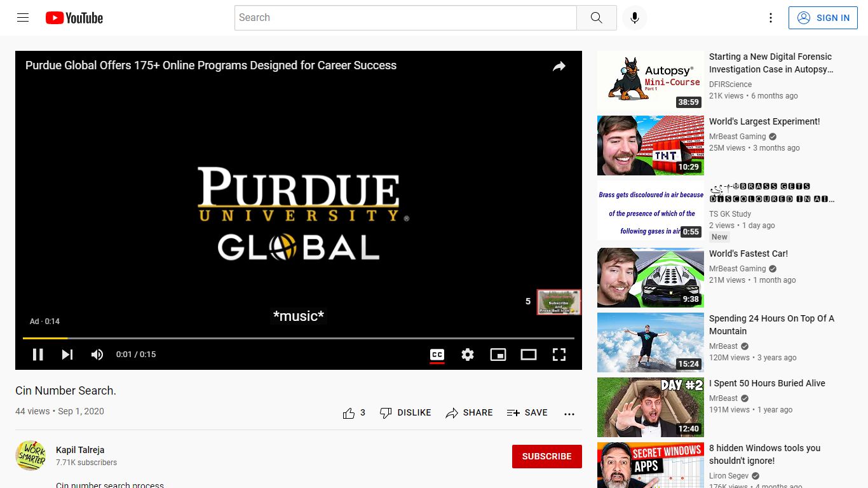
Task: Submit search with magnifier button
Action: click(x=596, y=18)
